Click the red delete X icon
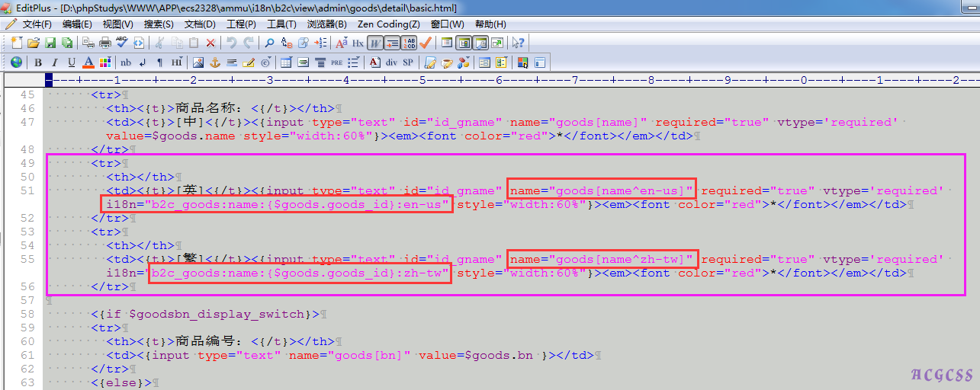This screenshot has width=980, height=390. (210, 43)
